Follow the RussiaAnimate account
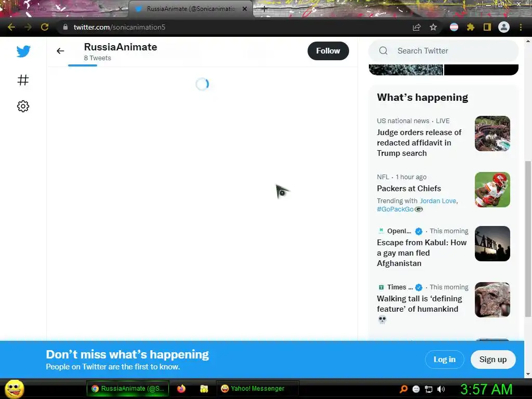 click(x=328, y=51)
